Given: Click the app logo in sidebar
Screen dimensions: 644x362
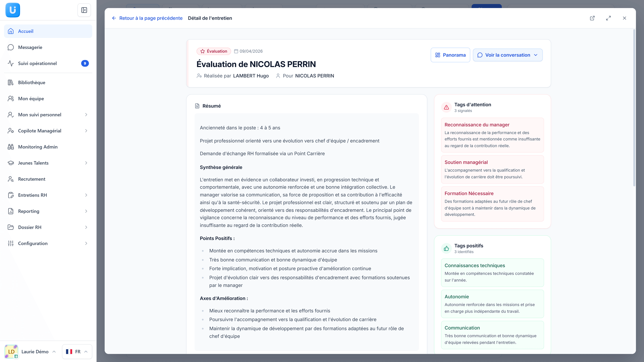Looking at the screenshot, I should [x=13, y=10].
